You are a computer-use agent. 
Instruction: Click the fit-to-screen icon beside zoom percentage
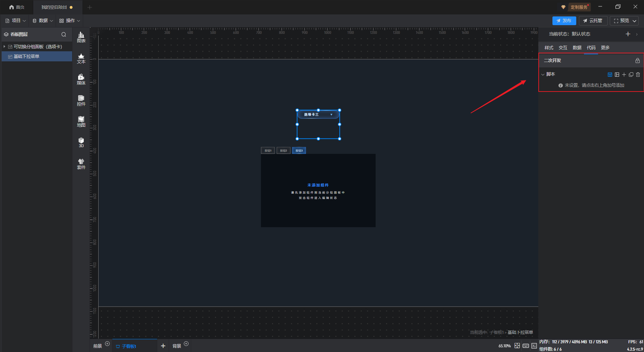517,346
